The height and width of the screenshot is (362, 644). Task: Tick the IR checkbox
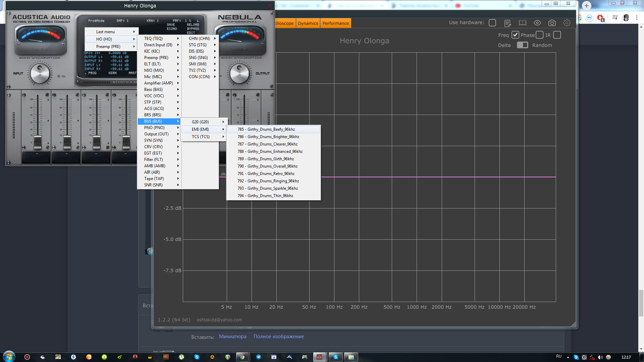(x=557, y=35)
